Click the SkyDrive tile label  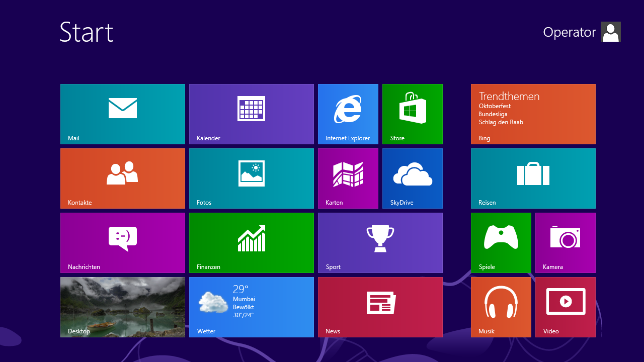(402, 203)
